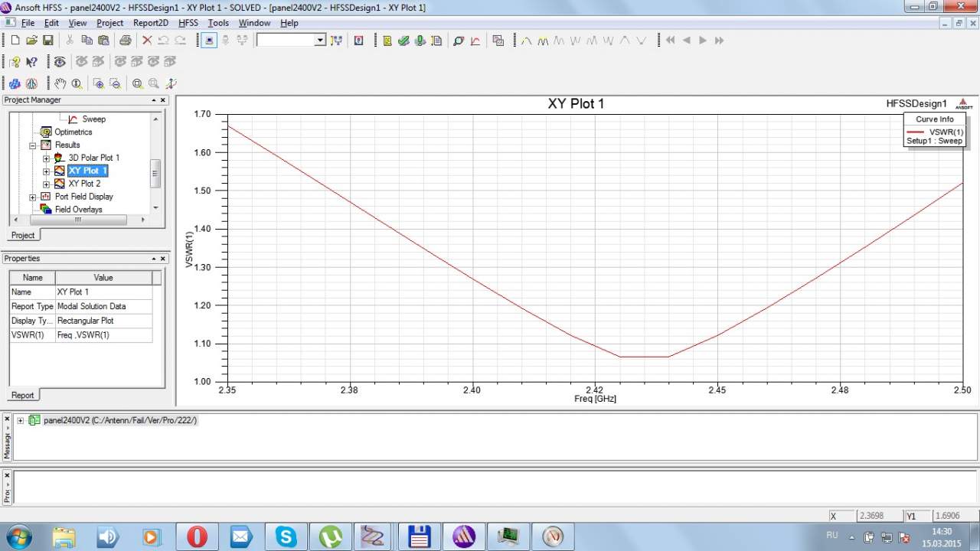This screenshot has width=980, height=551.
Task: Open the toolbar combo box dropdown
Action: [320, 41]
